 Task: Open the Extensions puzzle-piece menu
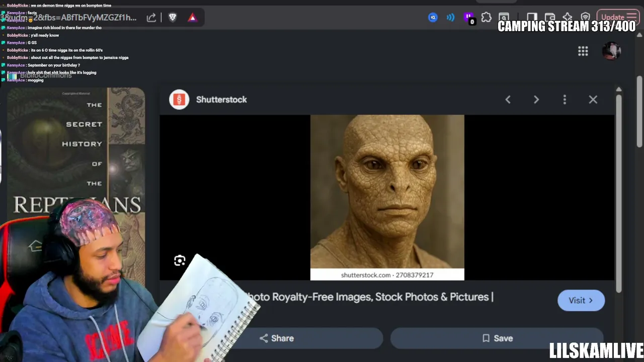point(487,18)
